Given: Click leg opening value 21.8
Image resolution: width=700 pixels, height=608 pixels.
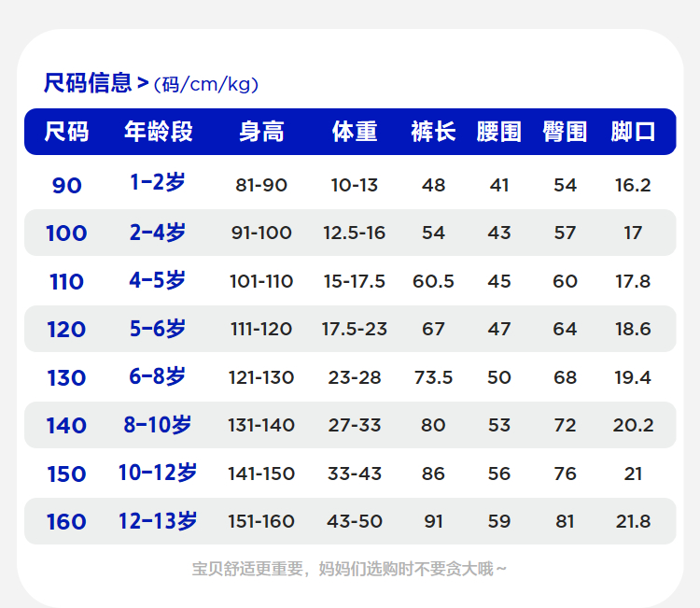Looking at the screenshot, I should pyautogui.click(x=633, y=521).
